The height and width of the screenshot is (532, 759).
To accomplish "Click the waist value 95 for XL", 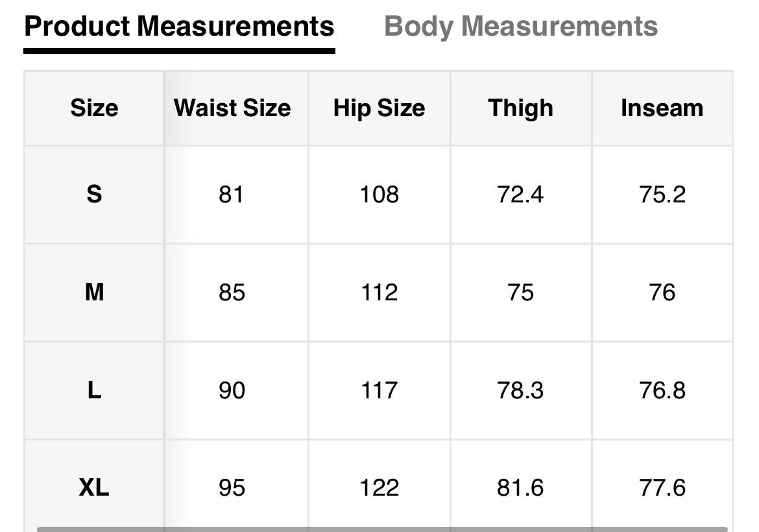I will click(232, 487).
